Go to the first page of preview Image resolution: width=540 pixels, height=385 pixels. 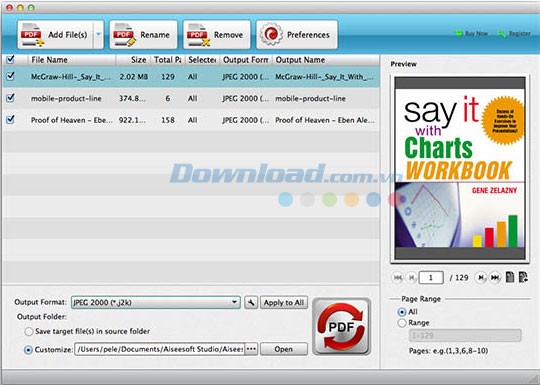(398, 278)
